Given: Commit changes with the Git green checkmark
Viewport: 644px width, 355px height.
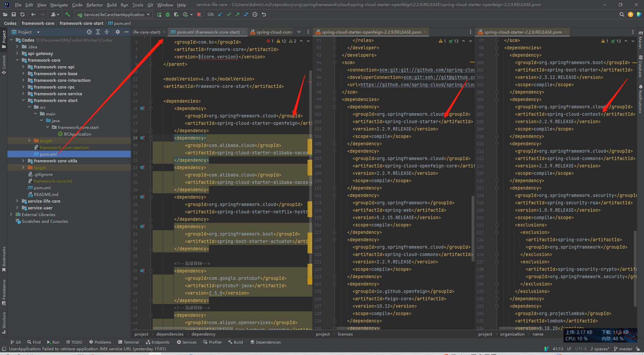Looking at the screenshot, I should (229, 14).
